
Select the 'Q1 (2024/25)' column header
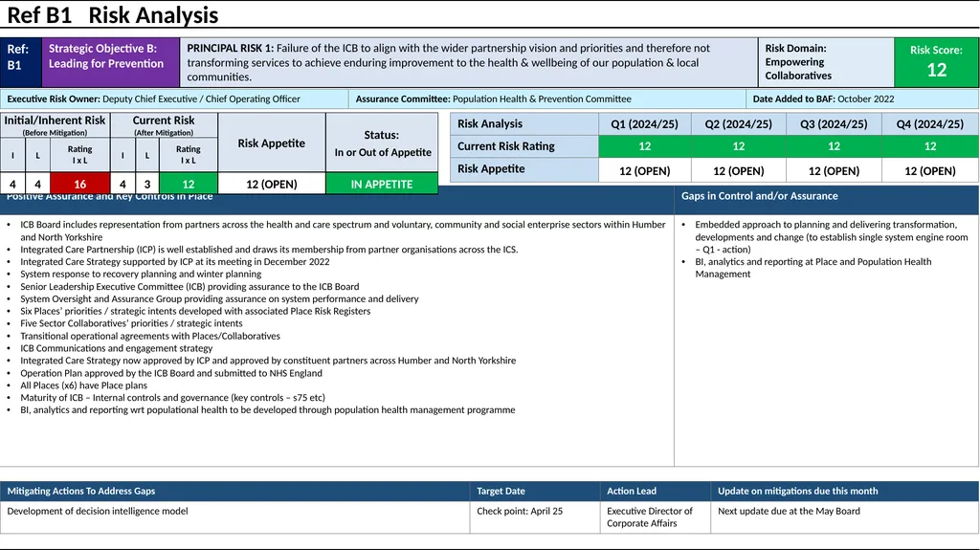(644, 123)
